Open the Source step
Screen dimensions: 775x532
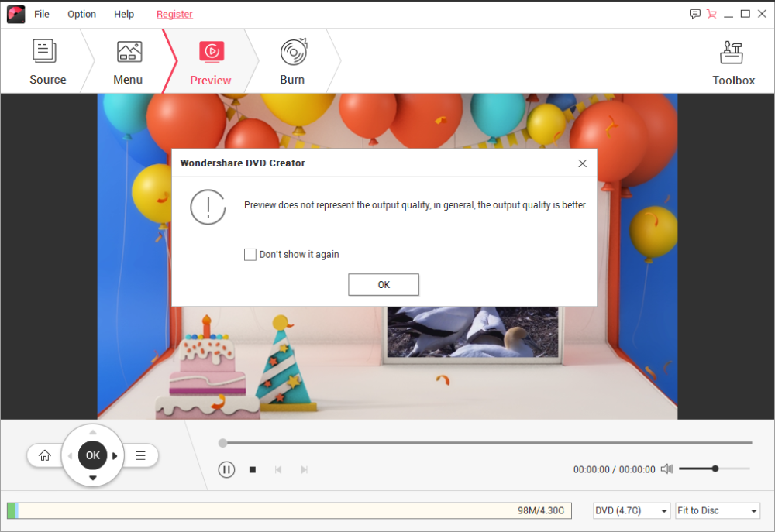click(x=47, y=62)
